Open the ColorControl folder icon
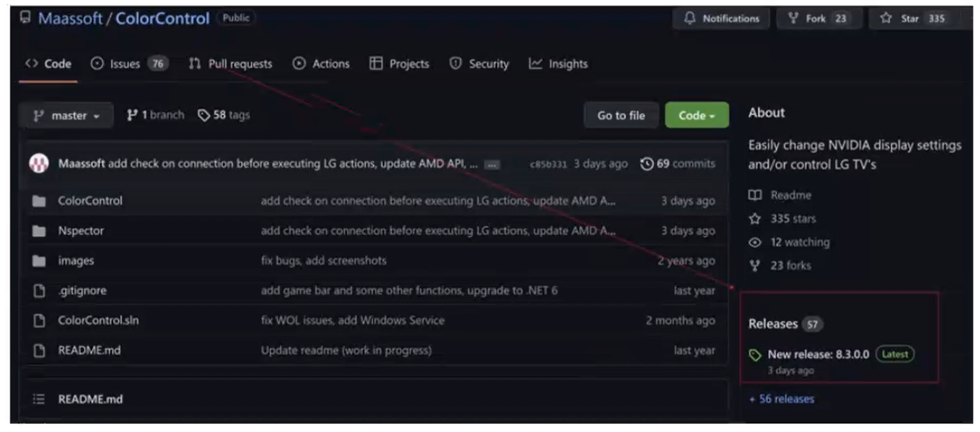This screenshot has height=432, width=980. tap(39, 201)
